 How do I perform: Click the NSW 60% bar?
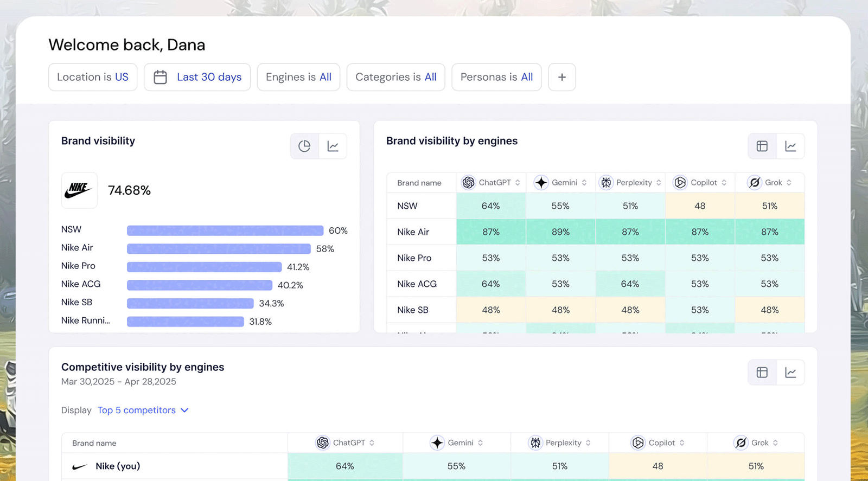click(225, 230)
